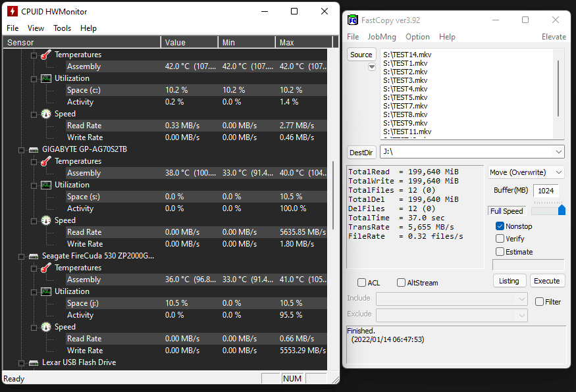Click the Max column header
Screen dimensions: 576x392
[x=304, y=43]
